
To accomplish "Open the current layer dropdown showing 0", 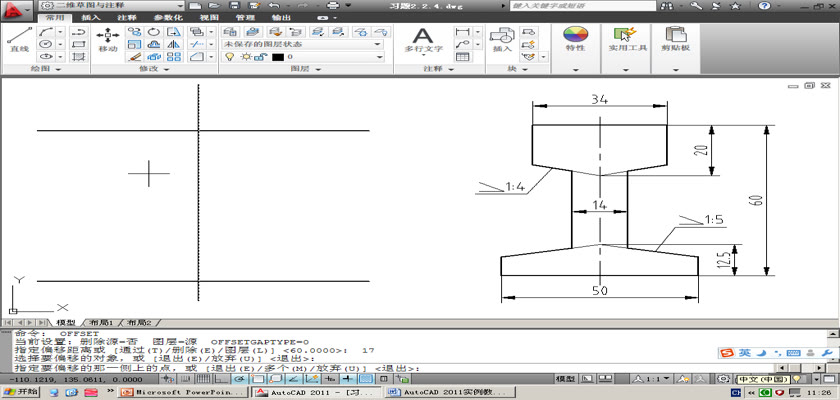I will pyautogui.click(x=303, y=56).
